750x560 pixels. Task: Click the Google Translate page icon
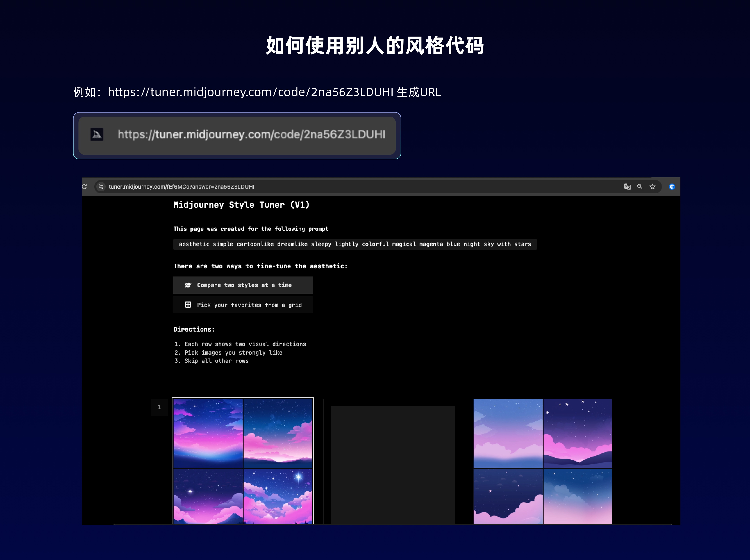pos(627,186)
